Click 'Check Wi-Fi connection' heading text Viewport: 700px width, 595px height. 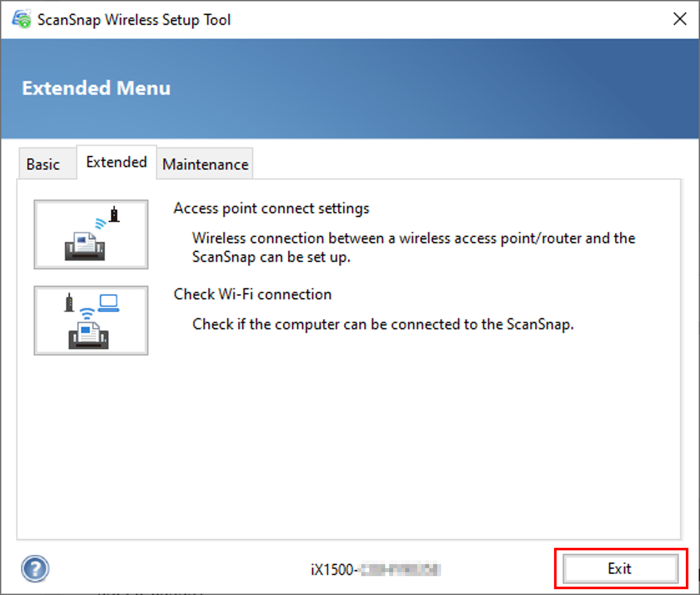253,294
